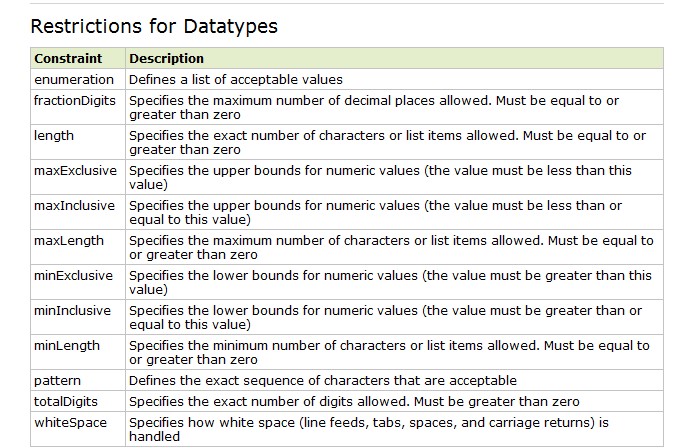Select the minLength constraint cell
This screenshot has height=448, width=696.
coord(78,353)
